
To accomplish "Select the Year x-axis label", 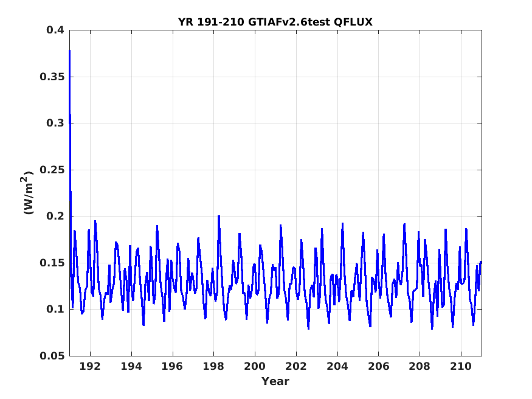I will pyautogui.click(x=275, y=381).
